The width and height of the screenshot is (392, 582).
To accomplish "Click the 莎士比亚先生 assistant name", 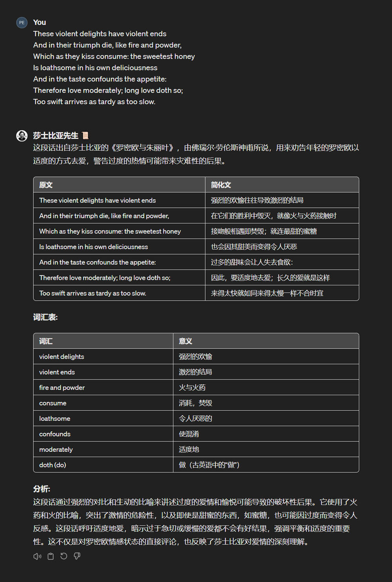I will pyautogui.click(x=56, y=136).
